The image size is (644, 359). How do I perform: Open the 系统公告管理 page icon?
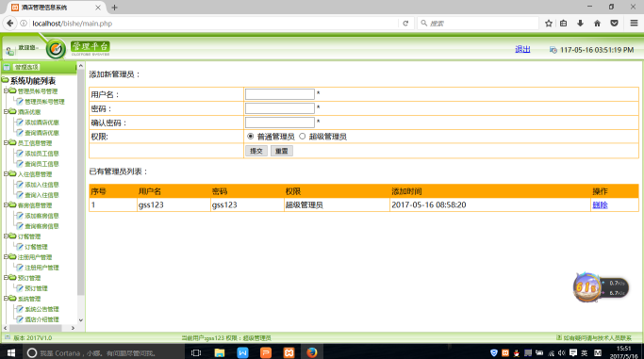click(x=19, y=309)
